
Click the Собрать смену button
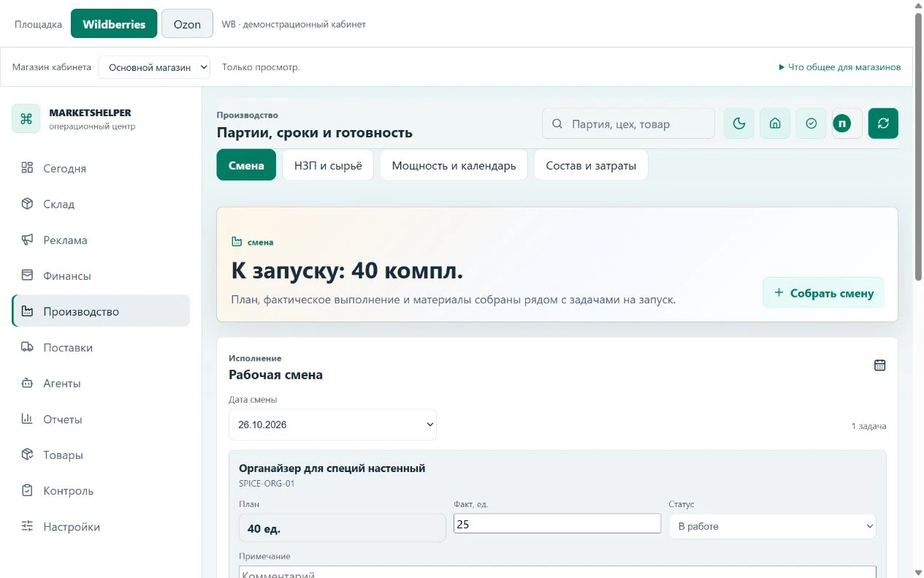(823, 293)
